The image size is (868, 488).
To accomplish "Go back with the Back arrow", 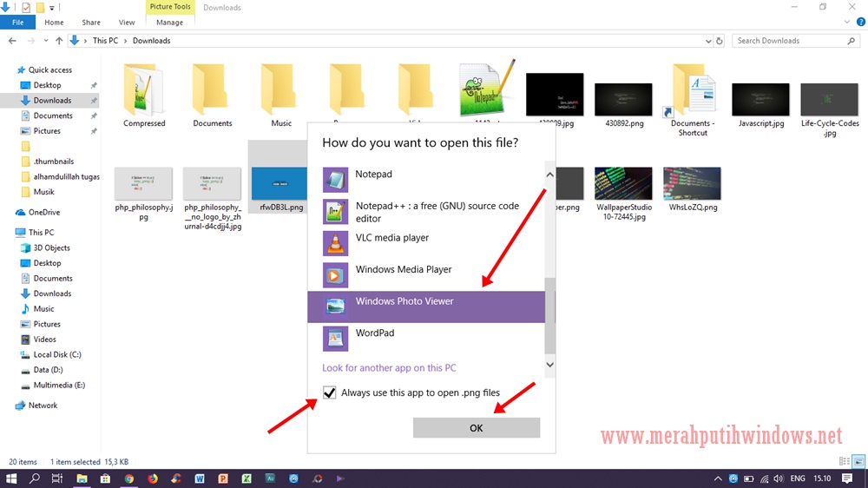I will [12, 41].
